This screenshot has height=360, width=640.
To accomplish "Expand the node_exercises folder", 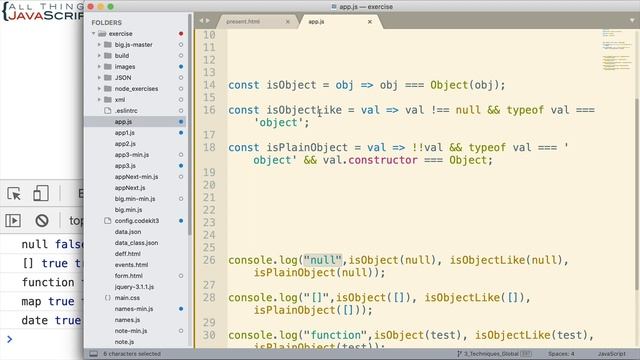I will [x=99, y=89].
